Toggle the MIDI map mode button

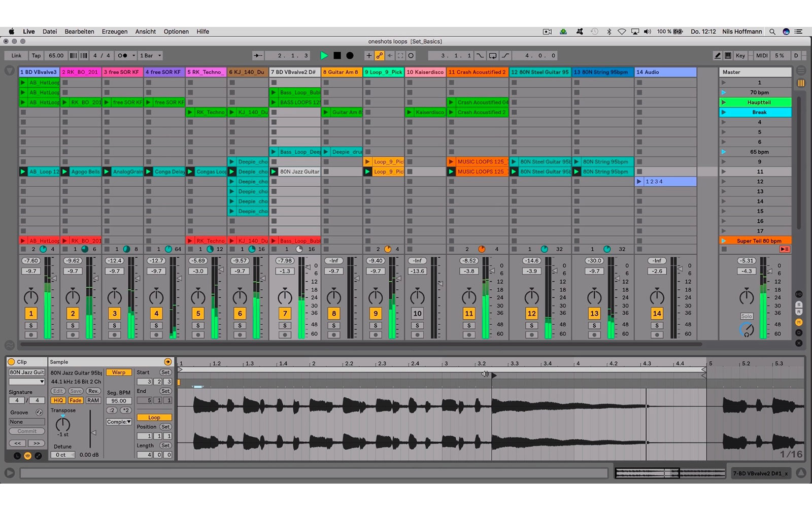[x=762, y=55]
